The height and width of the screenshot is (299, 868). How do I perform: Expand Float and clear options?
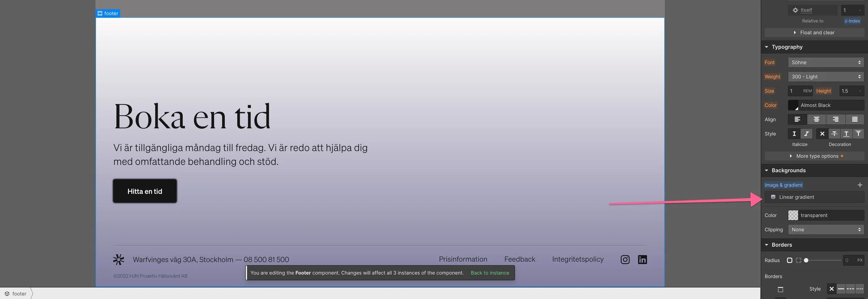coord(814,33)
